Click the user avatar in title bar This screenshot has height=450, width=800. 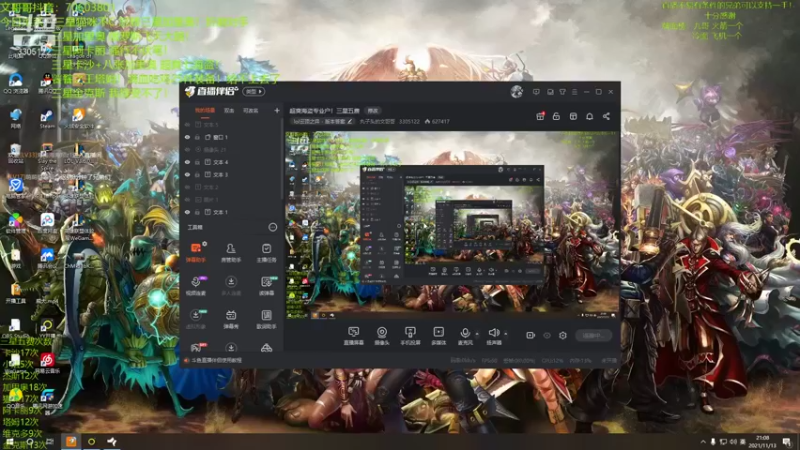[516, 91]
